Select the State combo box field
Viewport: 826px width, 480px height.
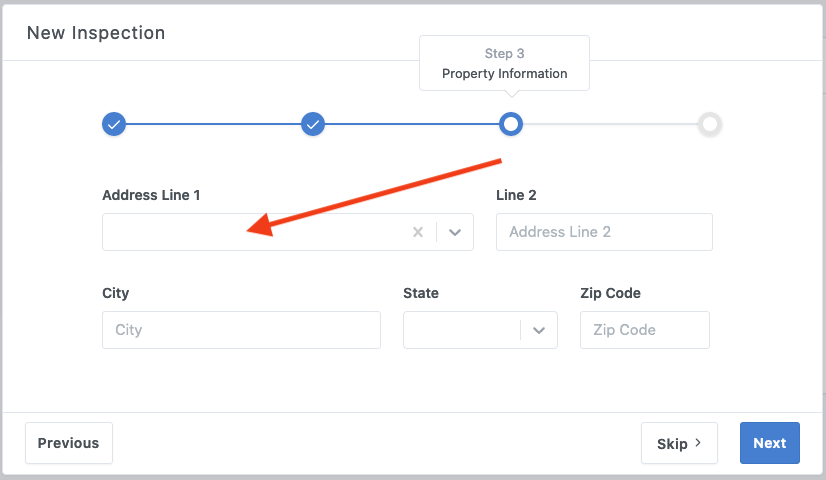pos(461,330)
